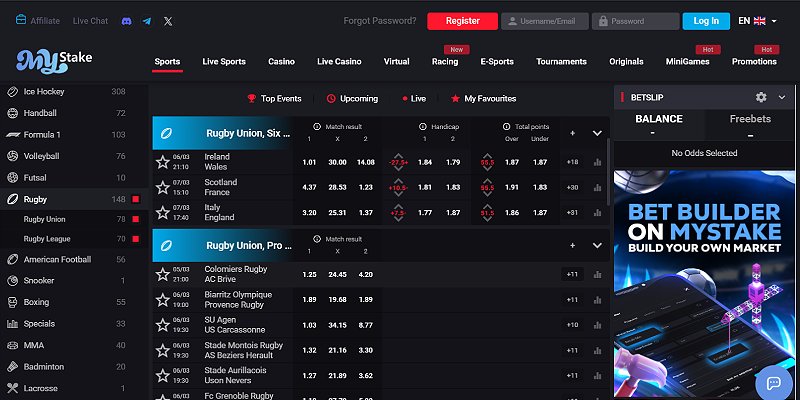
Task: Open the Upcoming events tab
Action: pyautogui.click(x=353, y=98)
